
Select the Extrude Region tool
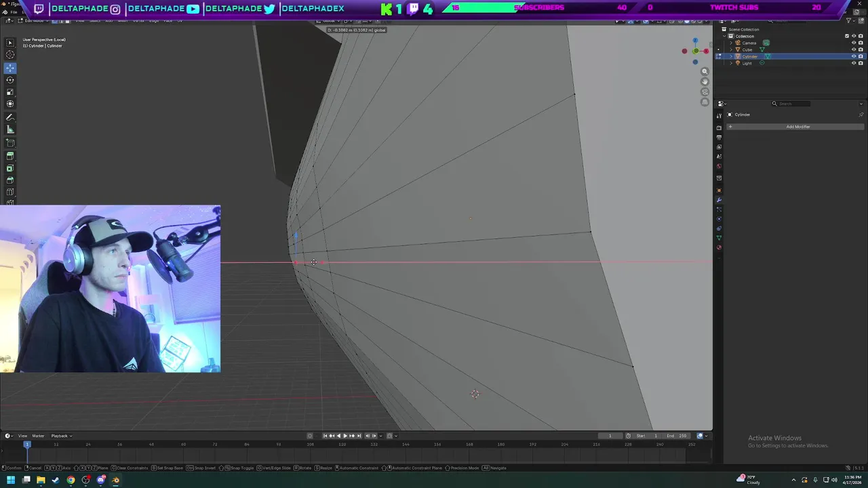(10, 156)
